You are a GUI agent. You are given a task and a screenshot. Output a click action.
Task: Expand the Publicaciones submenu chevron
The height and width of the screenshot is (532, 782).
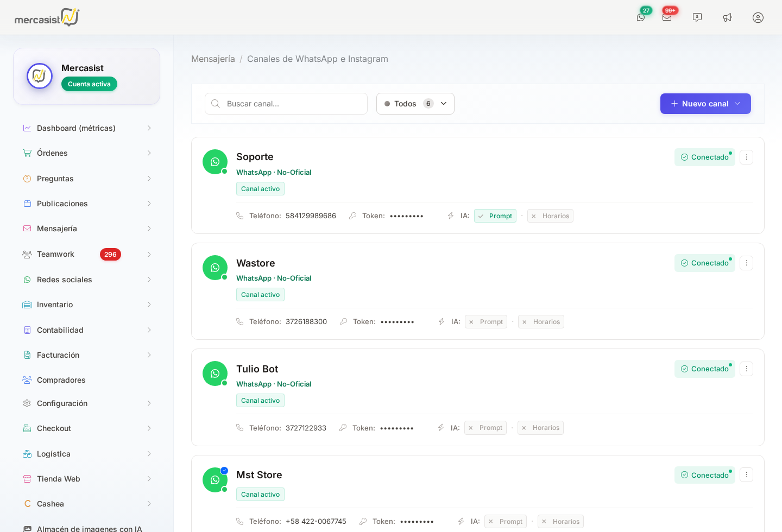click(x=149, y=204)
